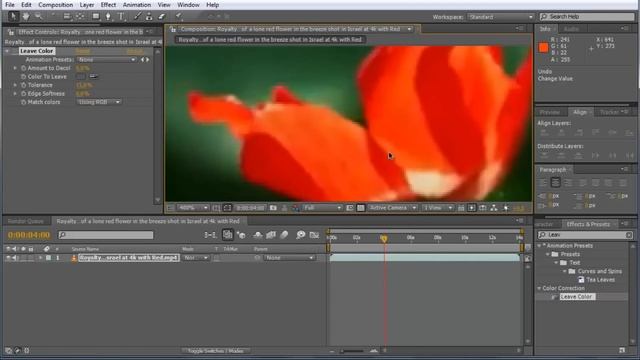Screen dimensions: 640x360
Task: Click Timeline button in viewer bar
Action: coord(482,208)
